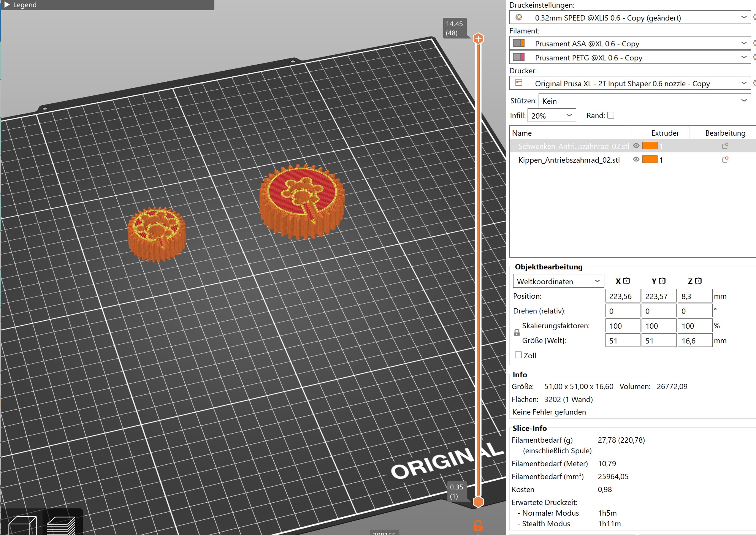
Task: Select Kippen_Antriebszahnrad_02.stl in object list
Action: 569,160
